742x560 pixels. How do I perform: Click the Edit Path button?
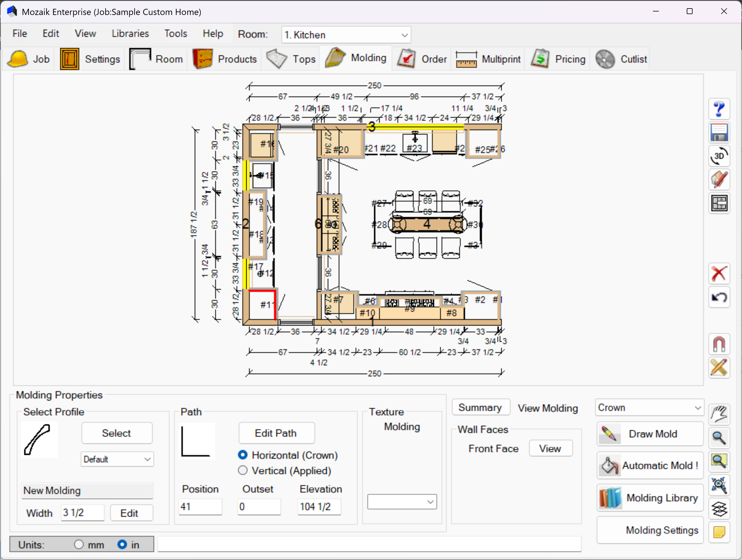tap(276, 433)
